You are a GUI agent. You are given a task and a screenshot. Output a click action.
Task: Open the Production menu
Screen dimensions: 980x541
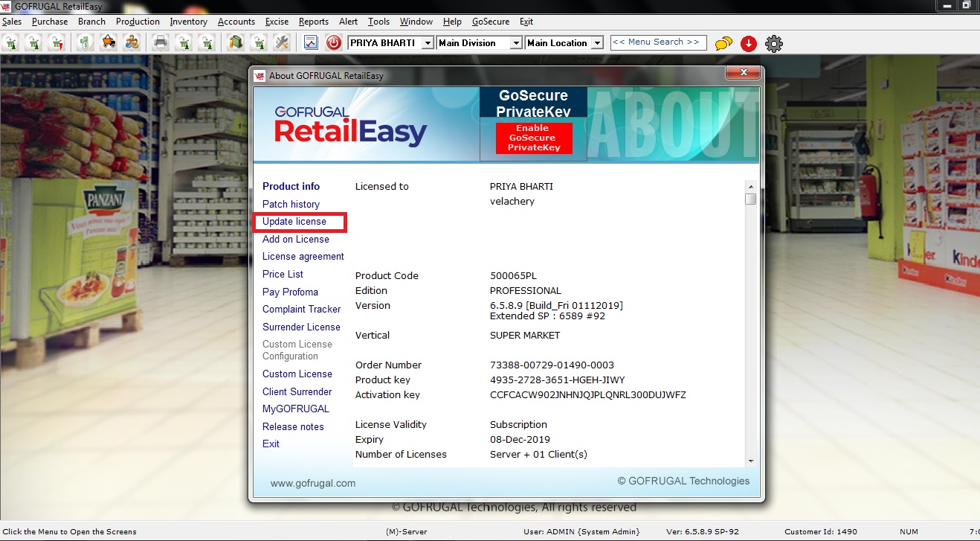pos(138,22)
